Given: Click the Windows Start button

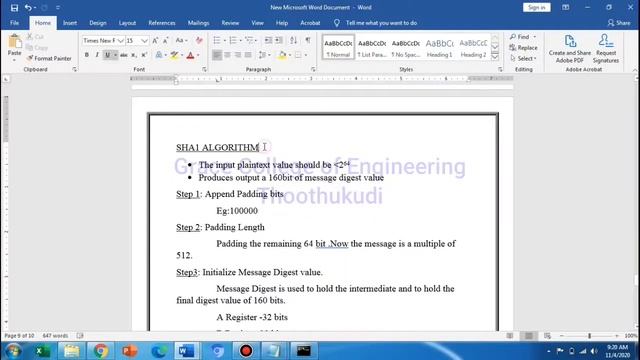Looking at the screenshot, I should coord(13,351).
